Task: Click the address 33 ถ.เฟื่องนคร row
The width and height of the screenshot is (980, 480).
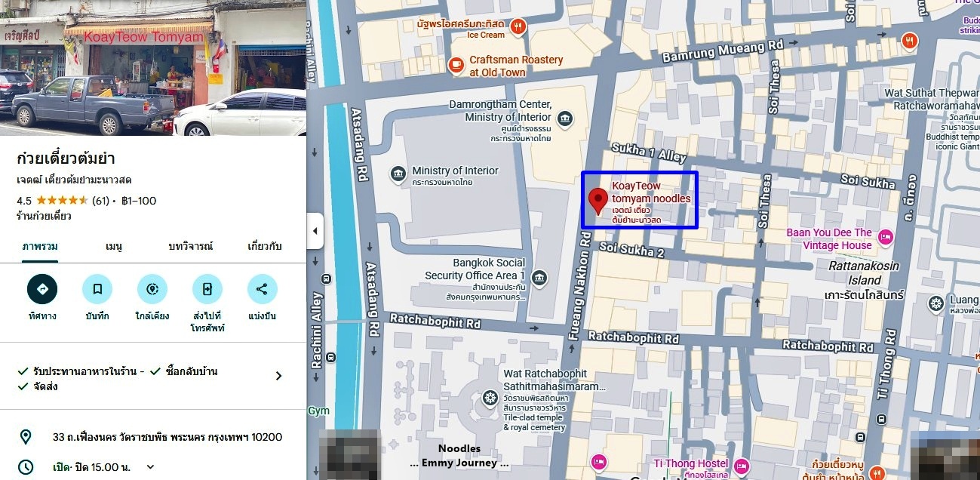Action: click(153, 437)
